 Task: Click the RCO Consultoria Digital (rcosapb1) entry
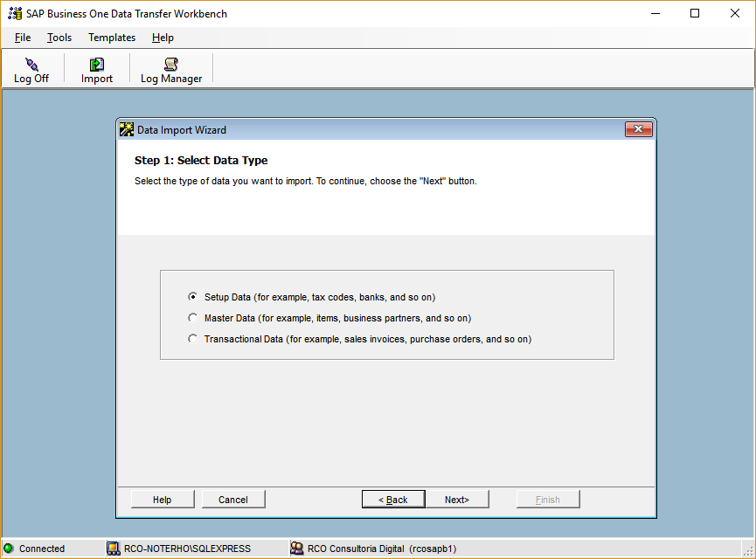[382, 549]
